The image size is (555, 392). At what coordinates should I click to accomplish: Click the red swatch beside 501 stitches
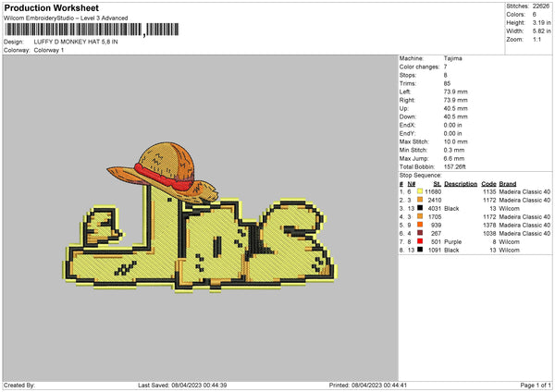pos(420,241)
